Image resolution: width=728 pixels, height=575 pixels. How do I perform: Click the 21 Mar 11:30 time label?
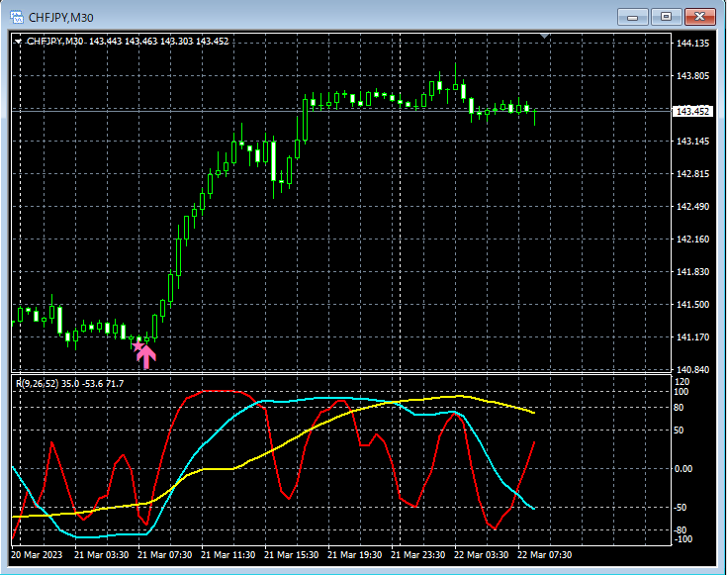[227, 554]
